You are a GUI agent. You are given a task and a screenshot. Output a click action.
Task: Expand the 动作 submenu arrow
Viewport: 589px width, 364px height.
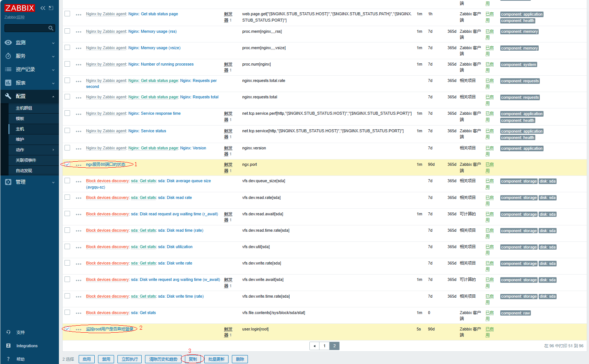(53, 150)
